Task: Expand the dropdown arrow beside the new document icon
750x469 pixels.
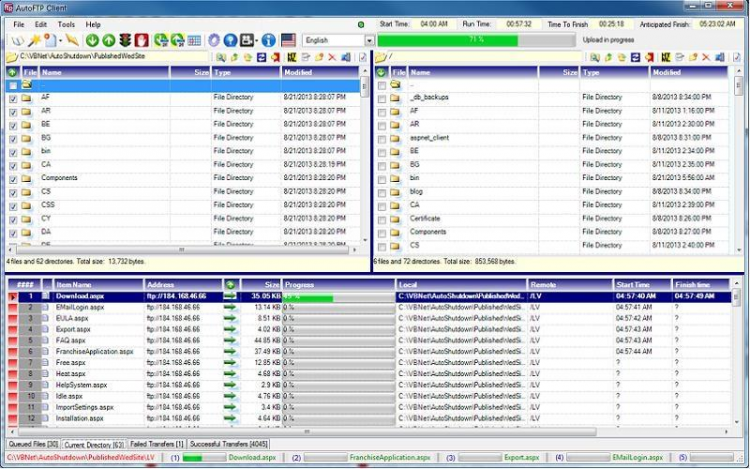Action: coord(60,41)
